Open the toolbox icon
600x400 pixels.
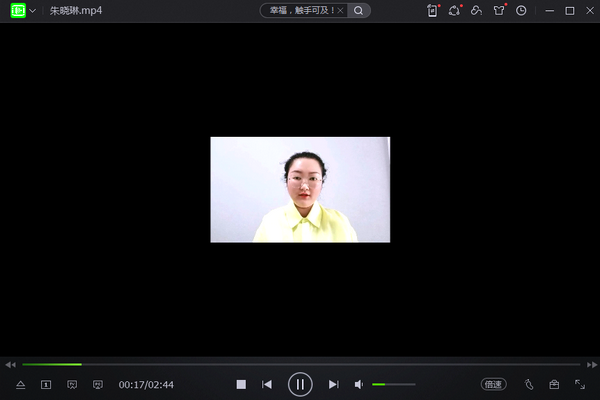coord(554,384)
